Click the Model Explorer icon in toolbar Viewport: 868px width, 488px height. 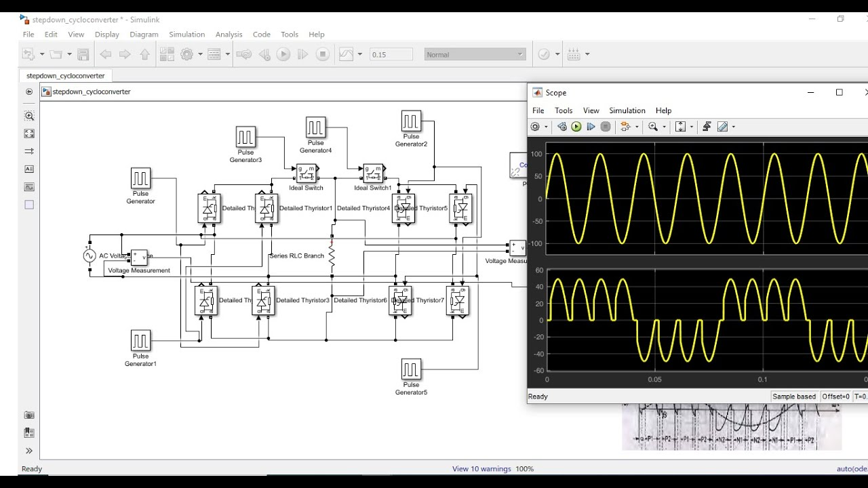(214, 54)
